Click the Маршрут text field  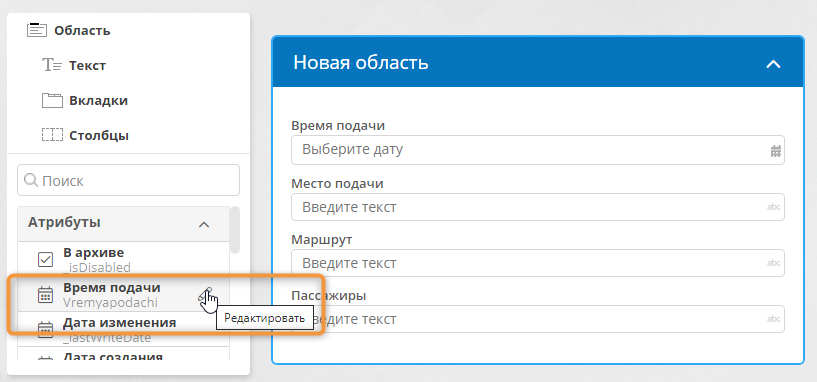click(x=538, y=263)
